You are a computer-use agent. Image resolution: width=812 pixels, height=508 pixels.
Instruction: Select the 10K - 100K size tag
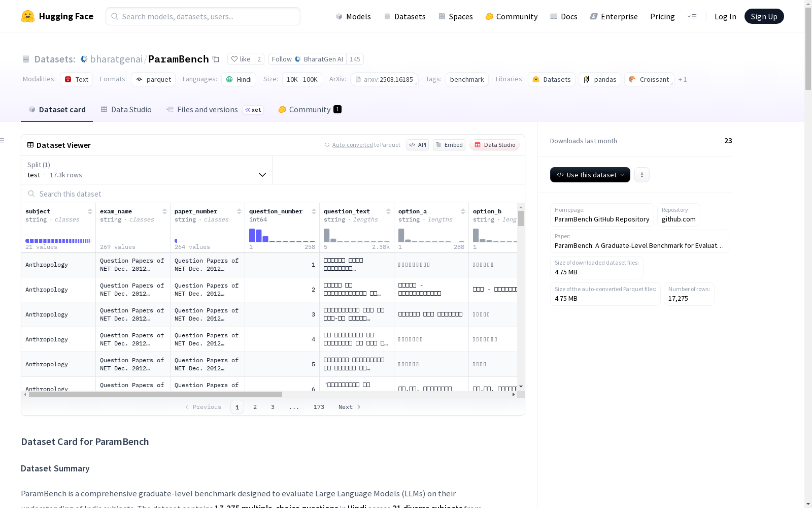pos(302,79)
